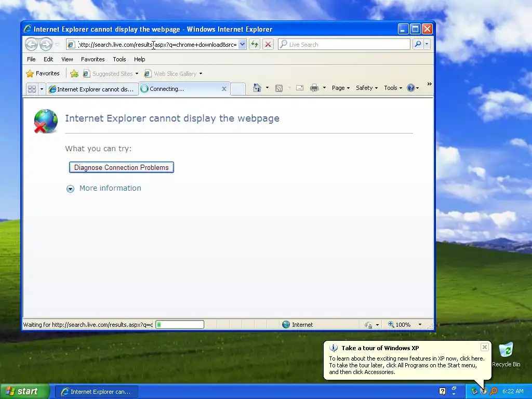
Task: Open the search provider options dropdown
Action: coord(427,45)
